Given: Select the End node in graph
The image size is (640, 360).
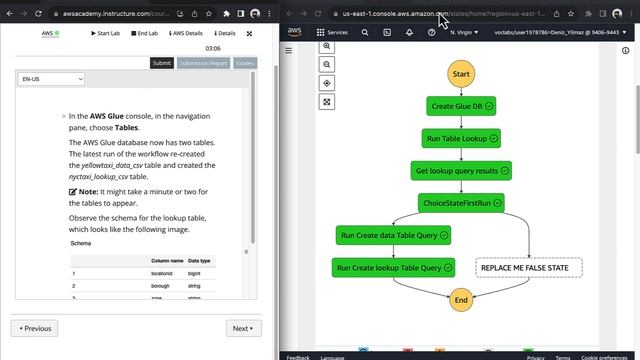Looking at the screenshot, I should 461,300.
